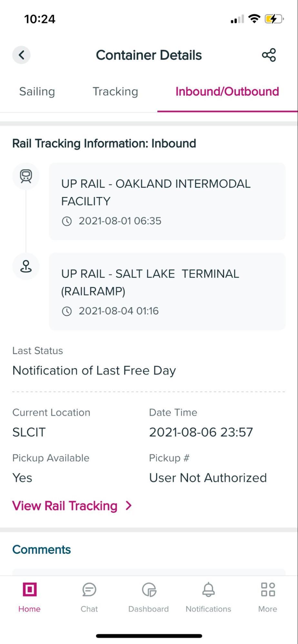Open View Rail Tracking link
The height and width of the screenshot is (644, 298).
pos(65,506)
